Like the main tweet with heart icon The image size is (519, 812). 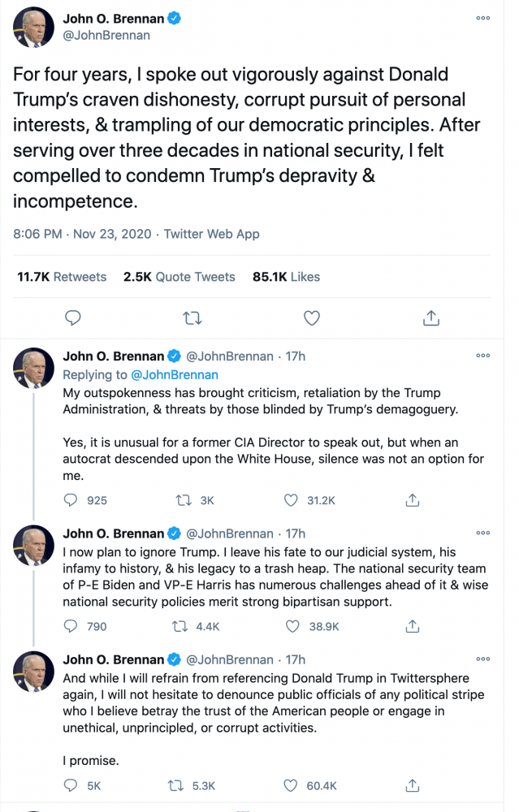(311, 317)
